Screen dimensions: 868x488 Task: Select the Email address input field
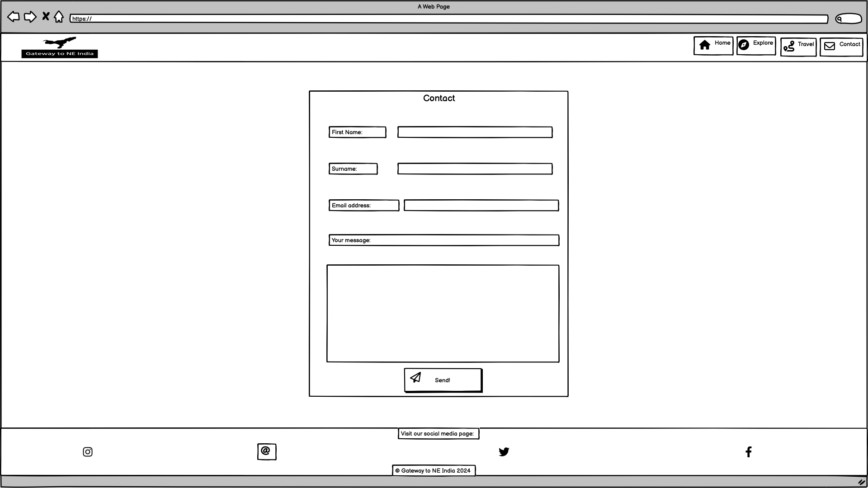481,205
